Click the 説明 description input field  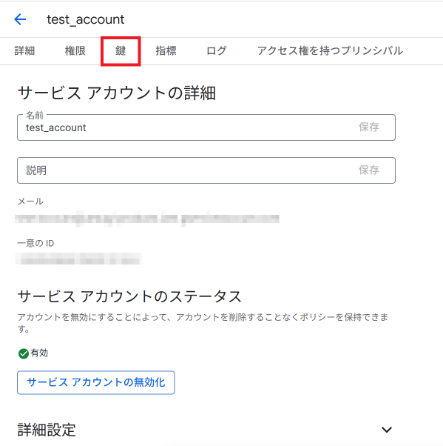206,170
